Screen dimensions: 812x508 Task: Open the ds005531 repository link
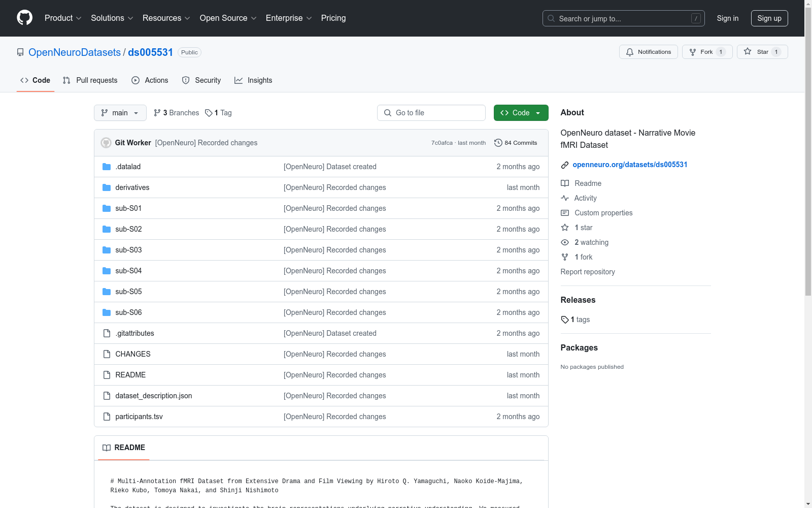pos(150,52)
